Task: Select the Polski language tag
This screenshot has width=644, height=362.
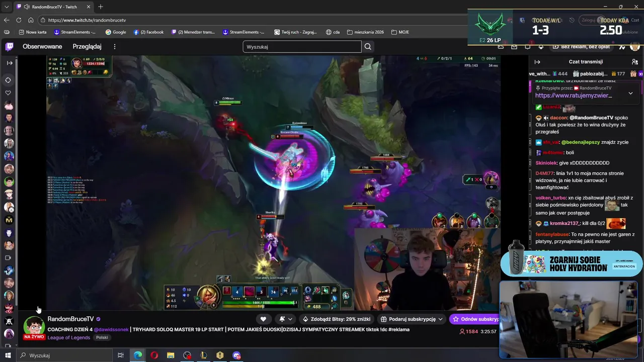Action: 102,338
